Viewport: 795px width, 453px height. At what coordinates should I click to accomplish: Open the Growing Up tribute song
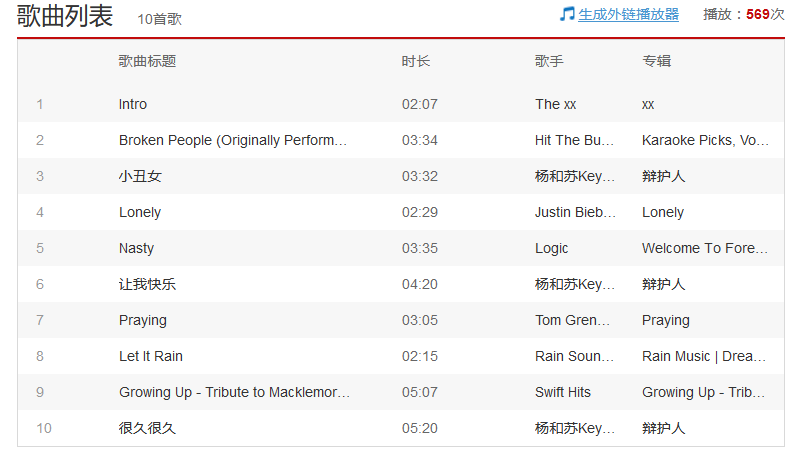coord(234,392)
